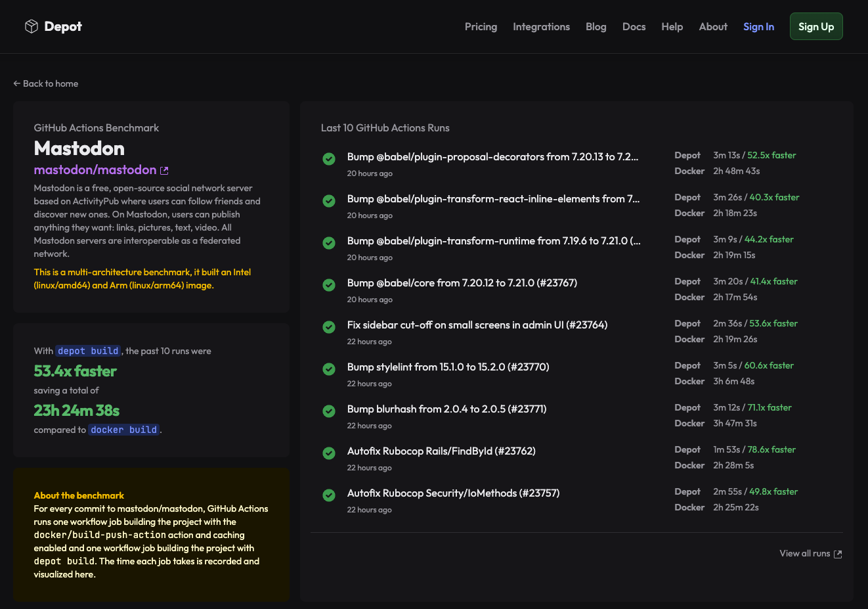868x609 pixels.
Task: Click the Sign In link
Action: tap(758, 27)
